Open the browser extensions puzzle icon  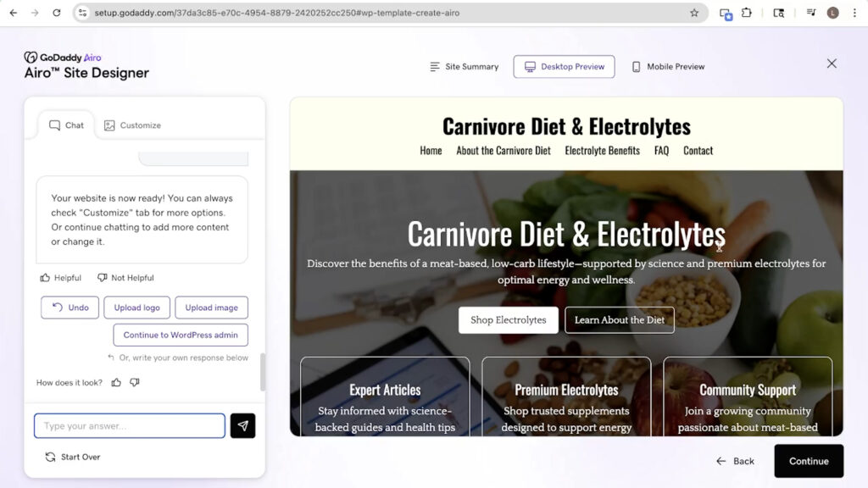747,13
